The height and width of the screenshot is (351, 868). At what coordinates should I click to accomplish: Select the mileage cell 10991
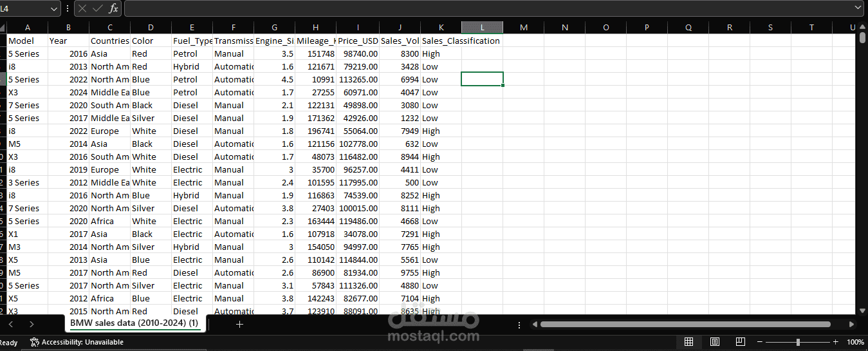(316, 79)
